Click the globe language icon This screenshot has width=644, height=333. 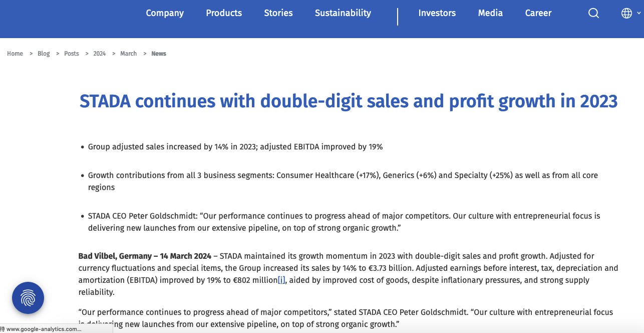(626, 14)
